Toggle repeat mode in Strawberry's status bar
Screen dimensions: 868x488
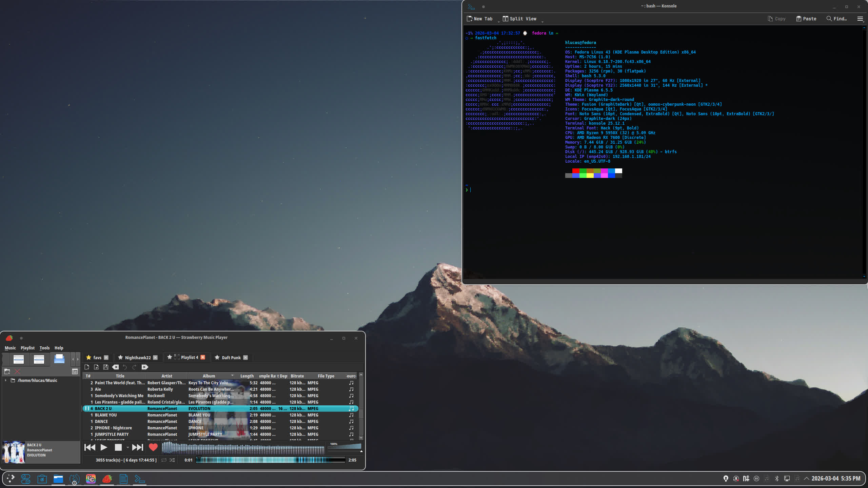click(x=164, y=460)
